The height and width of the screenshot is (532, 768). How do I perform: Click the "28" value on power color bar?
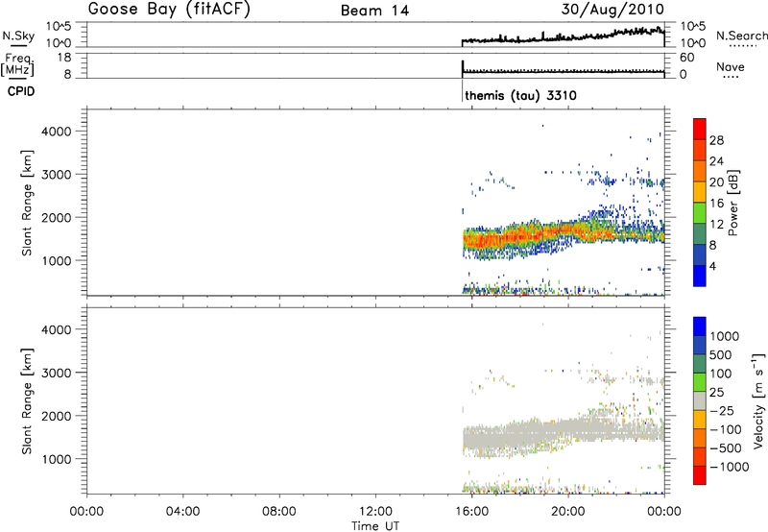[x=716, y=140]
